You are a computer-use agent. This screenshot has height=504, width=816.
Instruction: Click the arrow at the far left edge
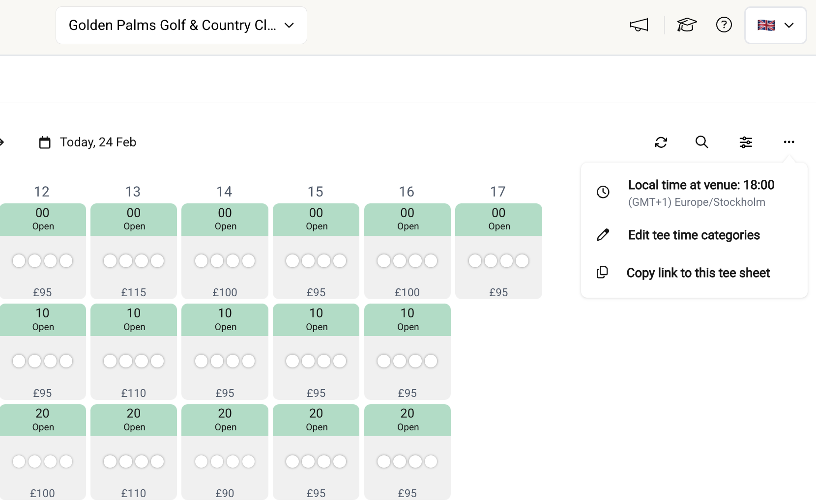pyautogui.click(x=2, y=142)
